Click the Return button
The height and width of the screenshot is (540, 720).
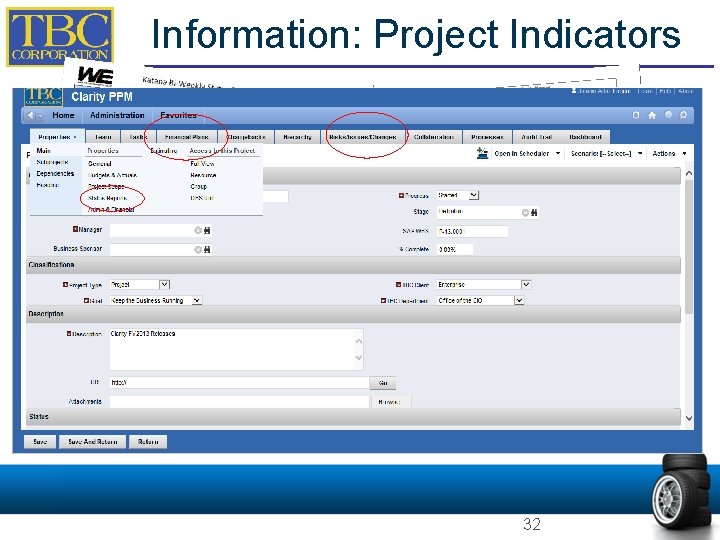point(148,442)
